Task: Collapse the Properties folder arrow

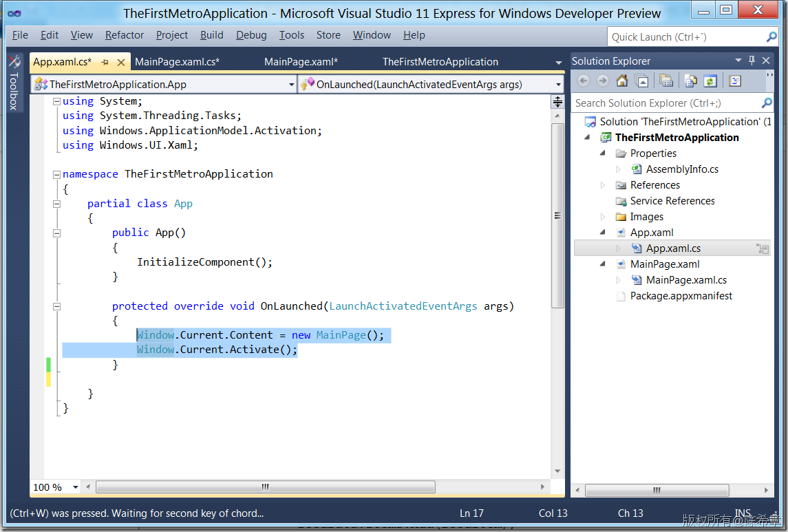Action: (x=603, y=153)
